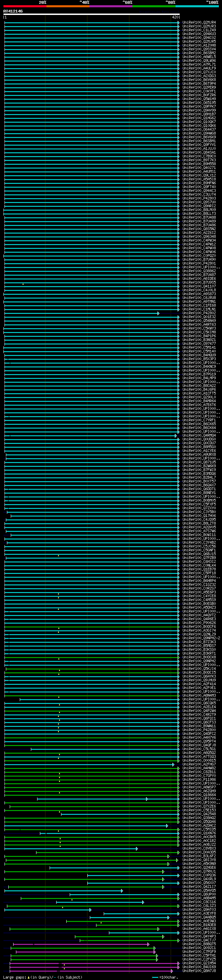Click label UniRef100_Q7RHJ1
Screen dimensions: 222x980
199,871
